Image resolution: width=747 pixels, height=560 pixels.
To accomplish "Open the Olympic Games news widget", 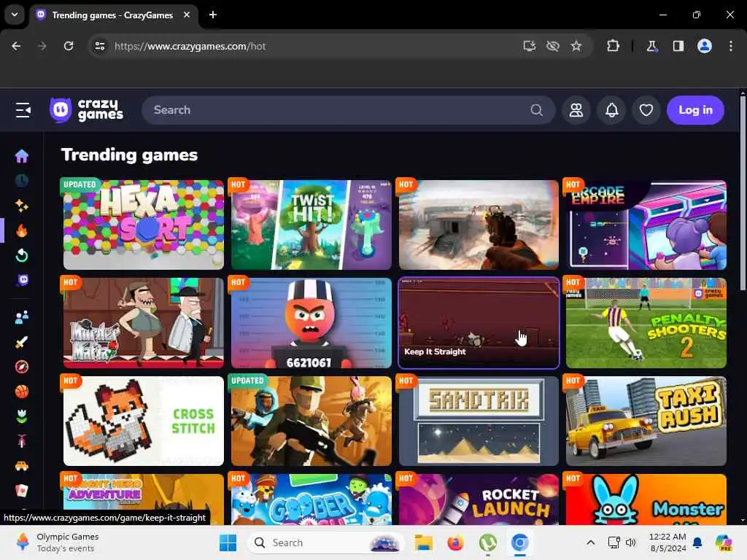I will click(x=57, y=542).
